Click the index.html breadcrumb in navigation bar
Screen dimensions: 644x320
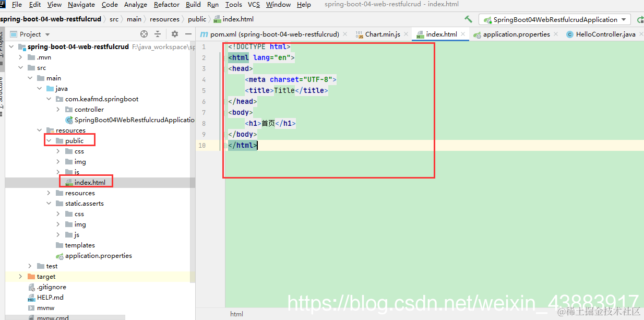234,19
